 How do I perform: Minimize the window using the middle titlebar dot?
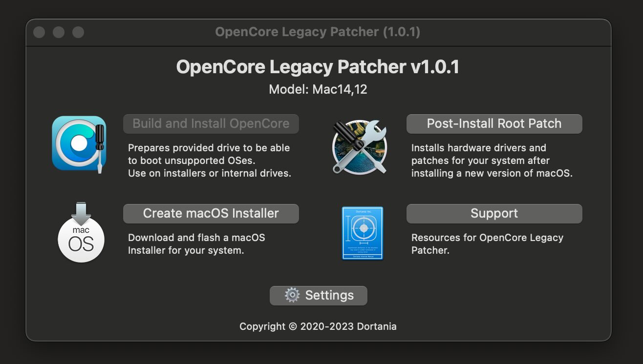(x=59, y=32)
